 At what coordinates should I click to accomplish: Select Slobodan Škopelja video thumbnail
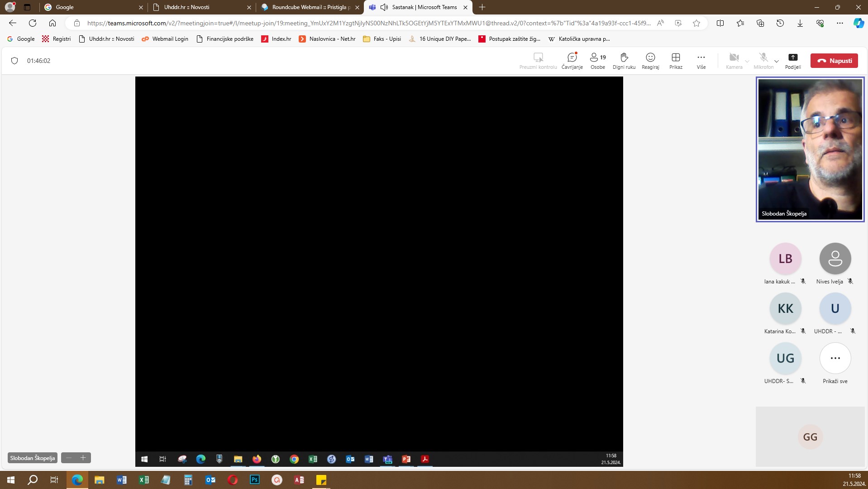(810, 149)
